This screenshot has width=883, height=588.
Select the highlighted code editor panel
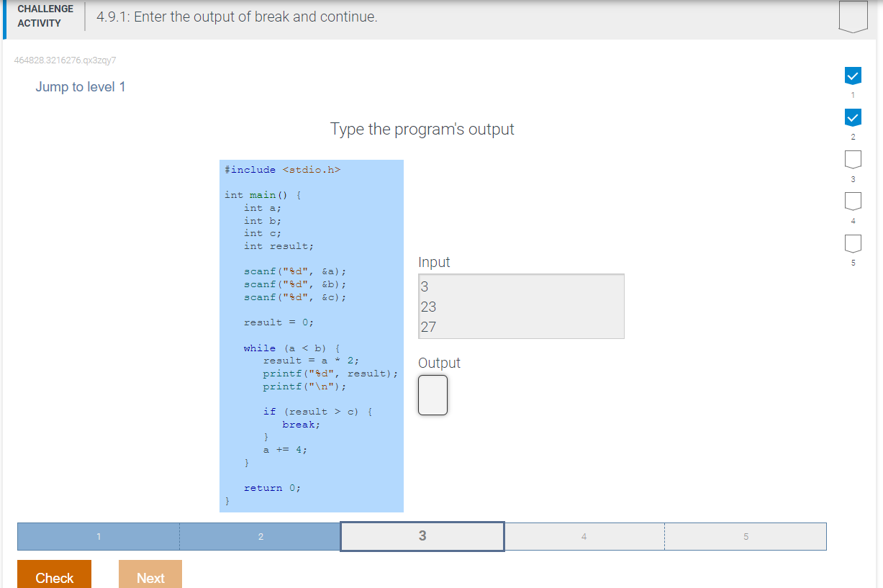click(x=311, y=335)
